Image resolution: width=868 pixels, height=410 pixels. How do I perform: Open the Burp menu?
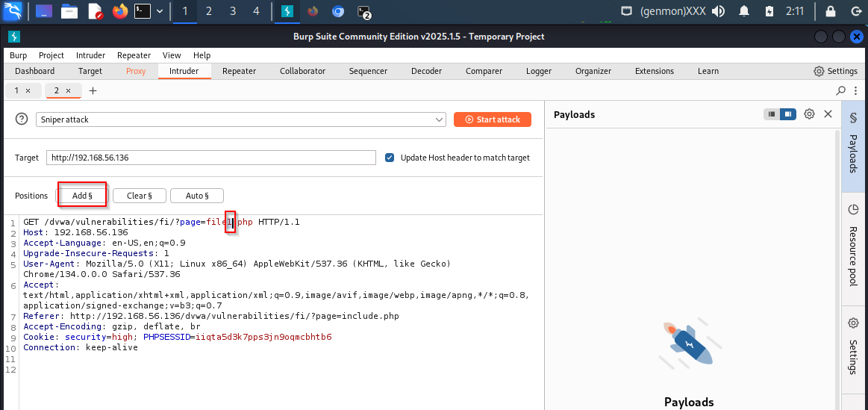(x=18, y=55)
